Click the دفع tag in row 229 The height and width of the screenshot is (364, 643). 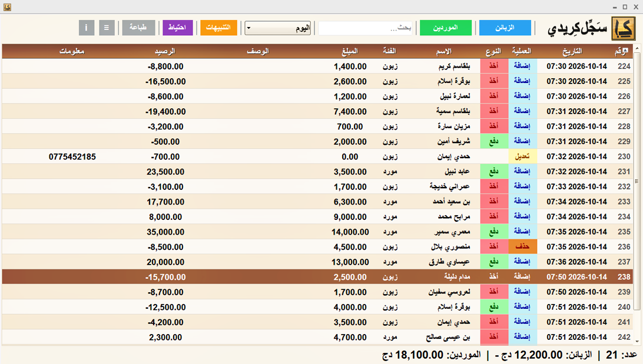point(493,141)
